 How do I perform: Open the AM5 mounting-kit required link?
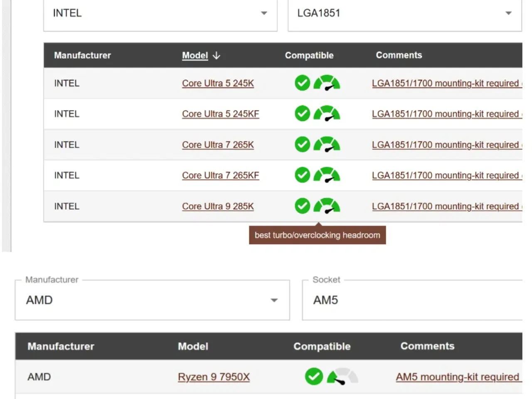pos(458,377)
